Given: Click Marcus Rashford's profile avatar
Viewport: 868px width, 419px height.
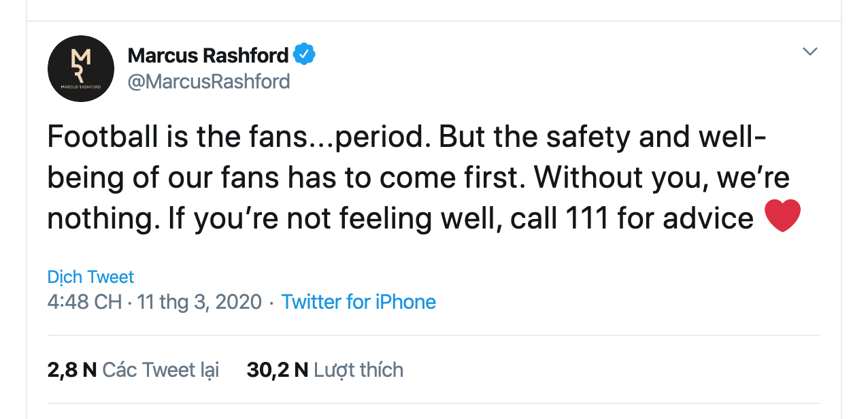Looking at the screenshot, I should click(x=81, y=68).
